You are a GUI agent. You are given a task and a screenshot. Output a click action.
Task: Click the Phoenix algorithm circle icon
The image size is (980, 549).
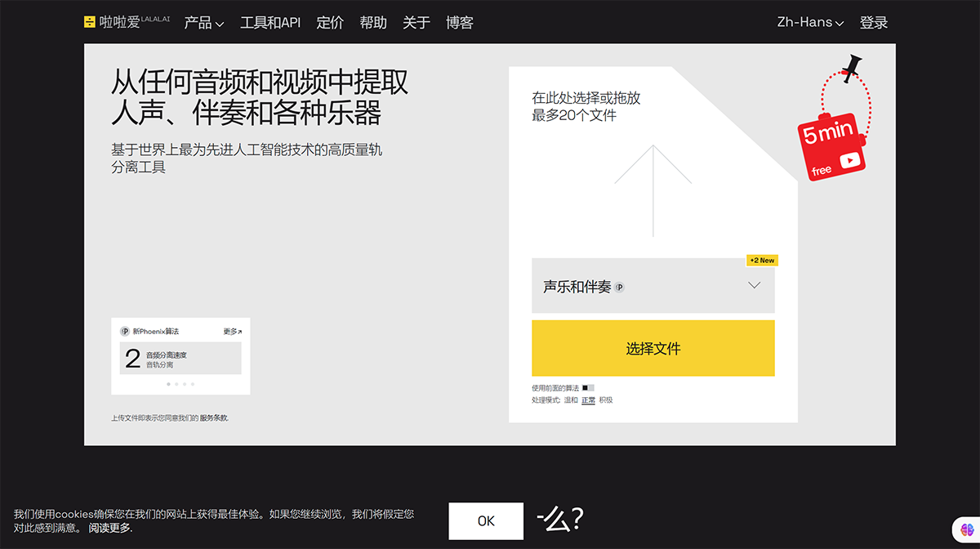(x=125, y=332)
